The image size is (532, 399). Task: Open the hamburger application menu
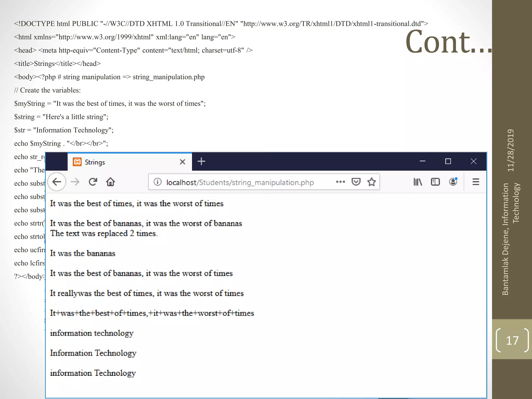[476, 182]
